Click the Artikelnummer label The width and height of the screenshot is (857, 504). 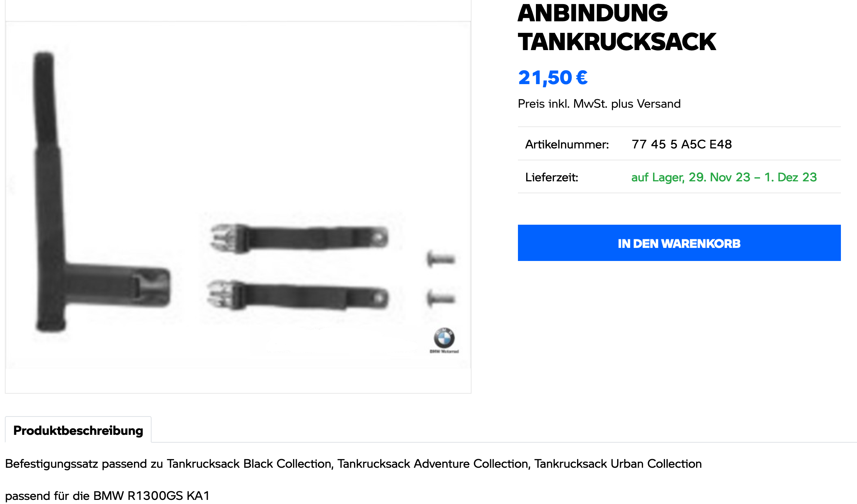click(x=567, y=144)
